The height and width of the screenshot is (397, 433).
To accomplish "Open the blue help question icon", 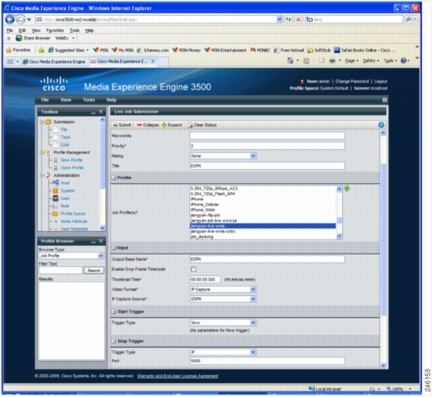I will click(x=381, y=125).
